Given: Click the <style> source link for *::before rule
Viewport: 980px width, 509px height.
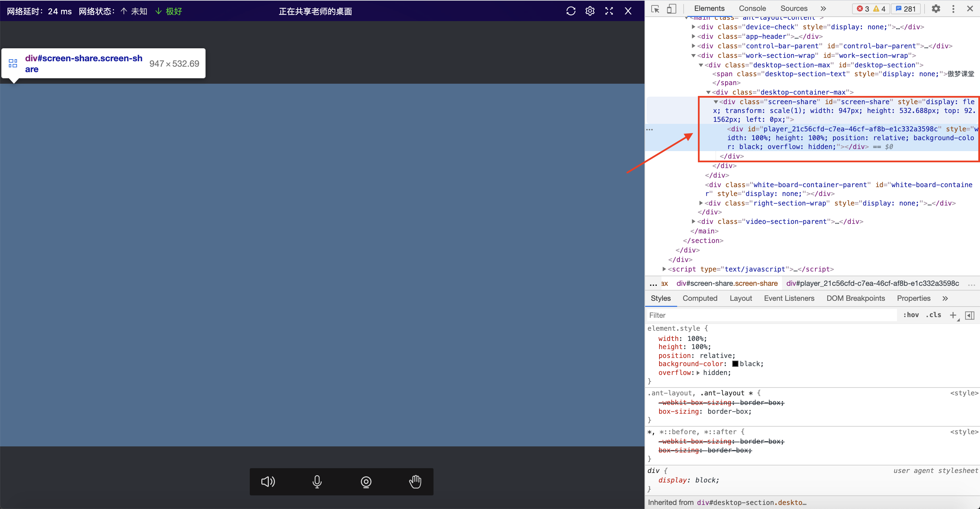Looking at the screenshot, I should [x=964, y=432].
